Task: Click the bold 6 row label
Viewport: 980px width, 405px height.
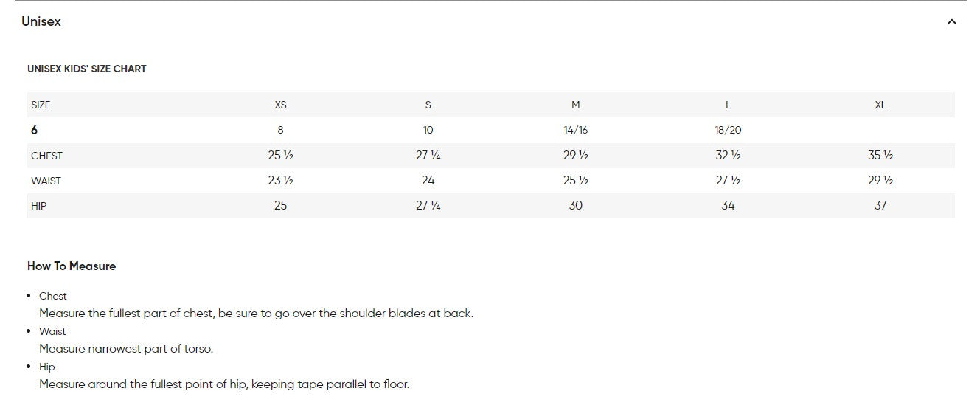Action: pyautogui.click(x=34, y=131)
